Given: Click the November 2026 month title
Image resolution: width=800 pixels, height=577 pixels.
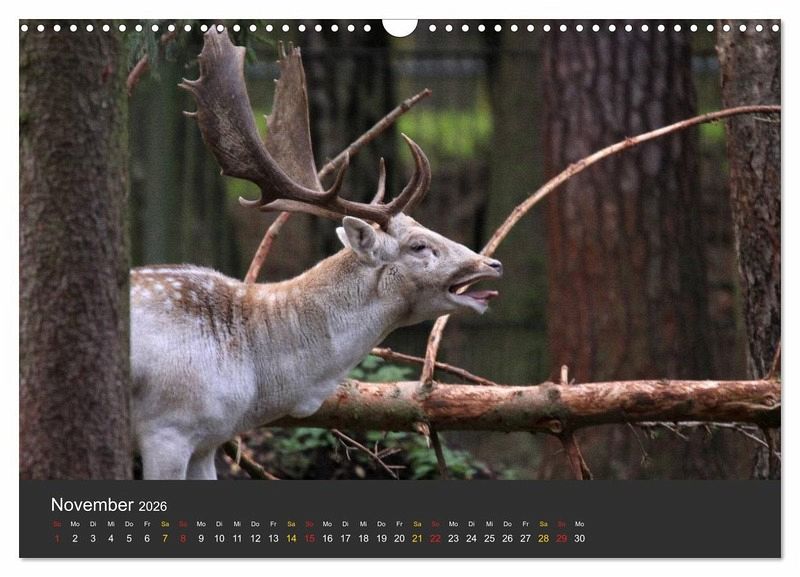Looking at the screenshot, I should [108, 505].
